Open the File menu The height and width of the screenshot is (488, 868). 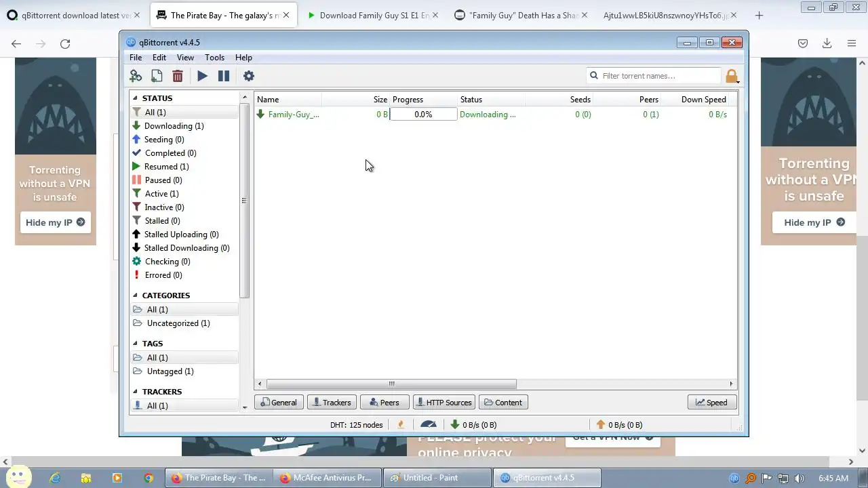click(x=136, y=58)
